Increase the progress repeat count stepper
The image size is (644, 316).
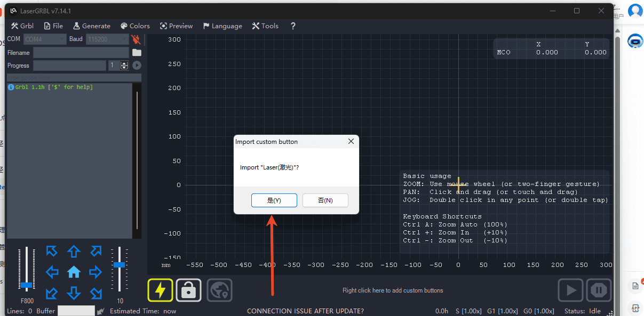(x=124, y=63)
